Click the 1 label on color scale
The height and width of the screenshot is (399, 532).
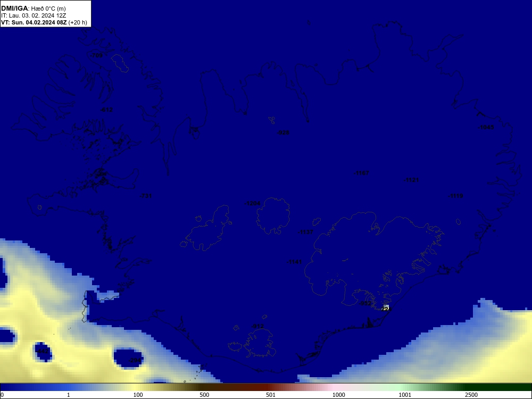tap(69, 395)
